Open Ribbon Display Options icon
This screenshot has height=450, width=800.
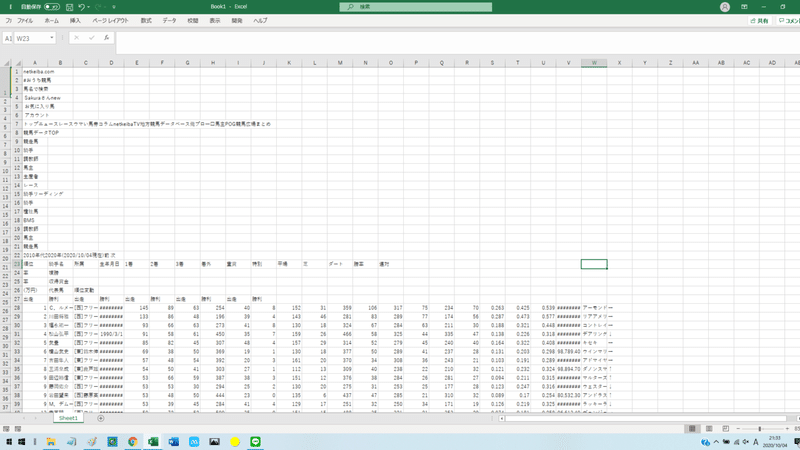[744, 7]
